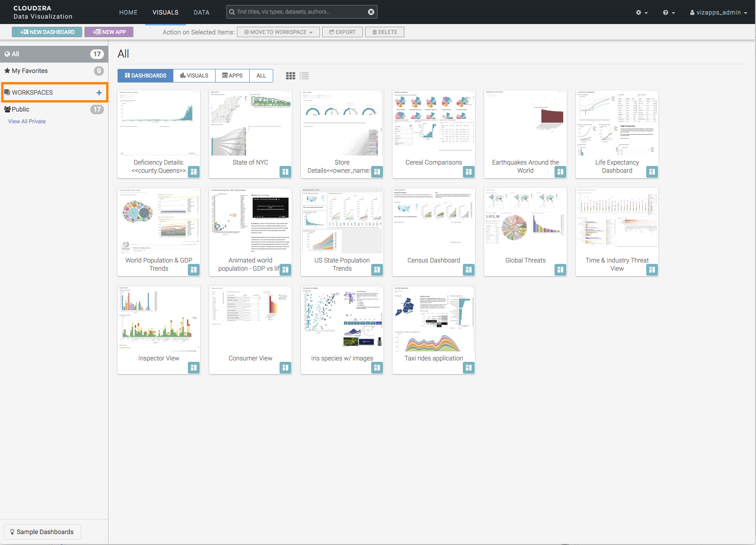Click the New Dashboard button

47,32
